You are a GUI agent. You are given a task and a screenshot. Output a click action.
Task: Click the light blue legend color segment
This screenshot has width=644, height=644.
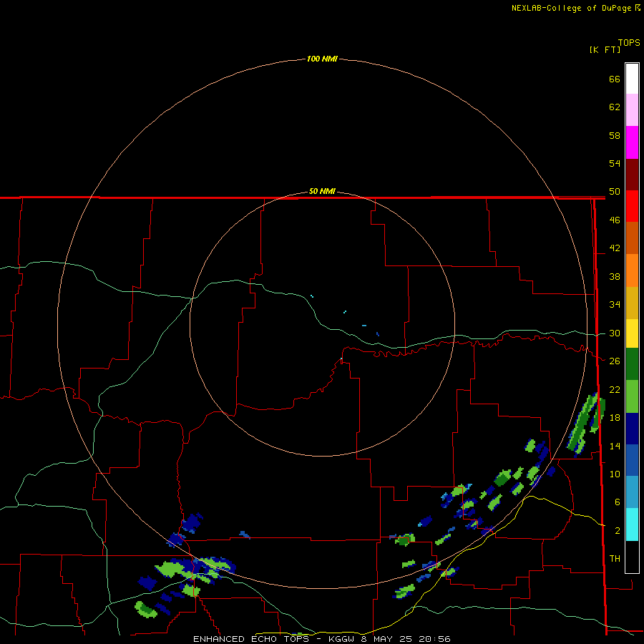click(x=632, y=492)
